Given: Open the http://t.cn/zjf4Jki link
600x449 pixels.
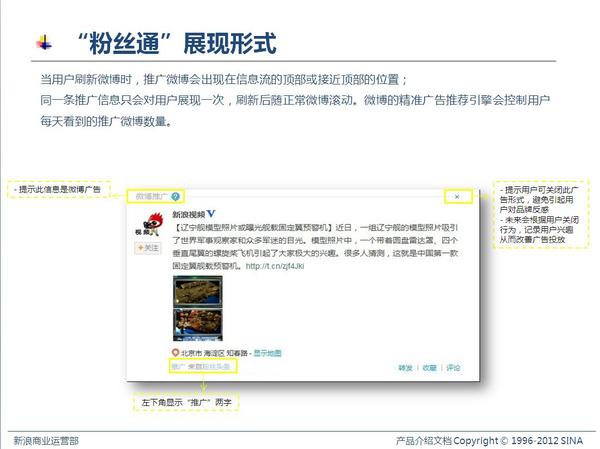Looking at the screenshot, I should coord(275,266).
